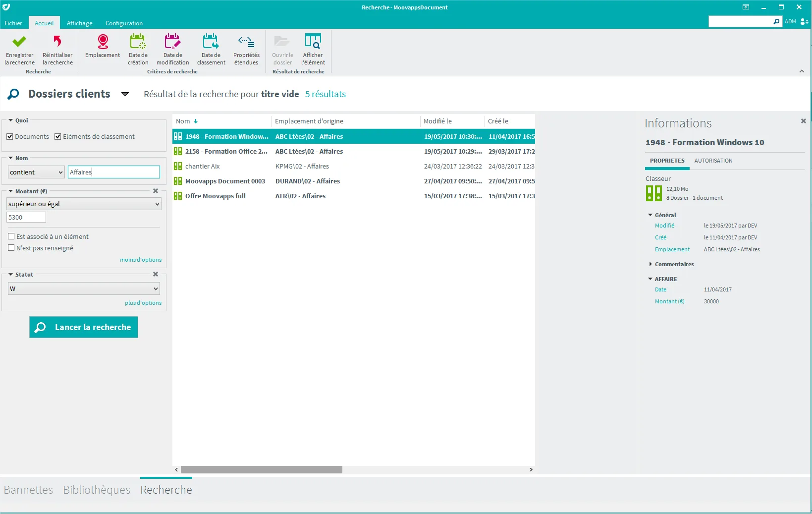
Task: Click binder icon of Offre Moovapps full
Action: point(178,196)
